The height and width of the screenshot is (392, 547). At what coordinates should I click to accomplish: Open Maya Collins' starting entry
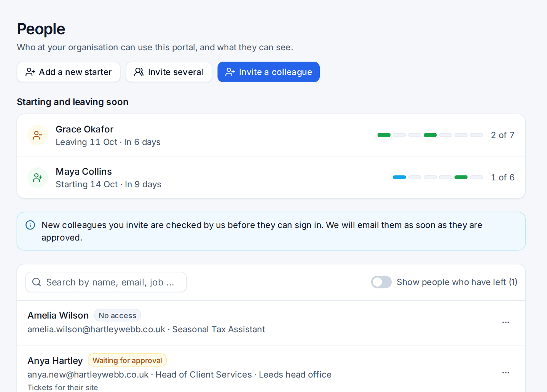tap(271, 177)
